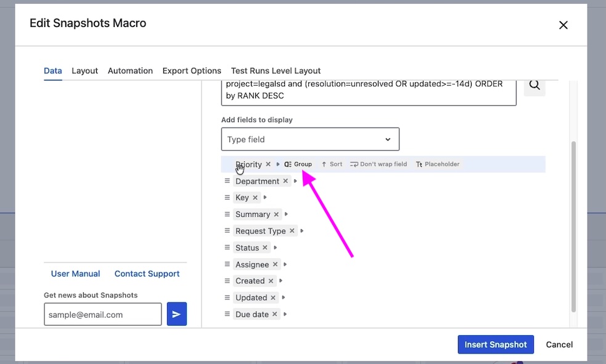Expand the Created field options
This screenshot has width=606, height=364.
(281, 281)
